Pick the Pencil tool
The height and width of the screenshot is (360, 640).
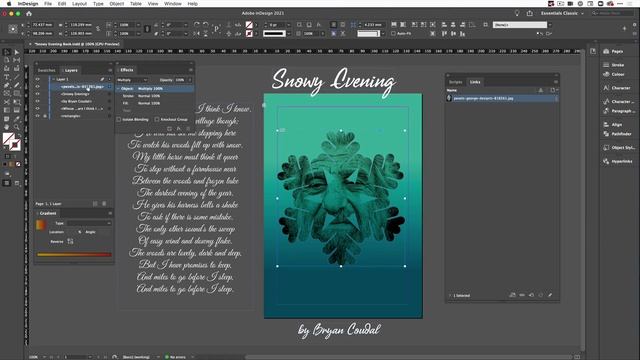pos(16,85)
